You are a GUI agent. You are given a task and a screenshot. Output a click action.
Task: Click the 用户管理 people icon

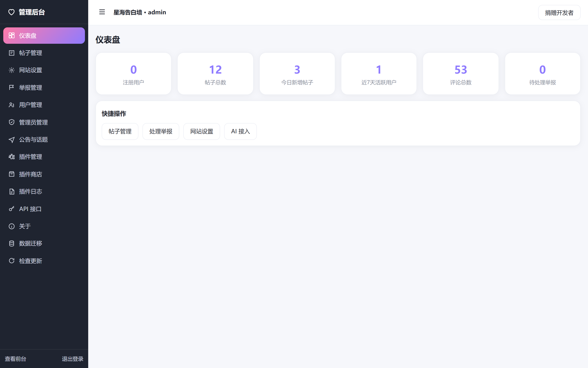(11, 105)
